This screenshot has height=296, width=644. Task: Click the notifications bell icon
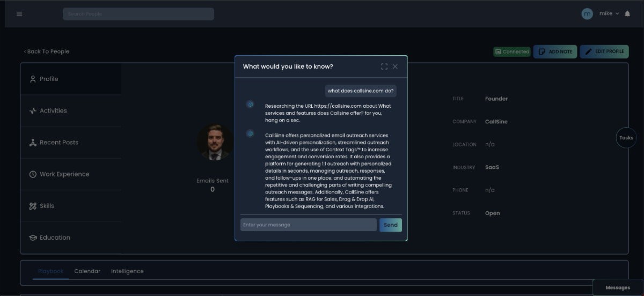(x=627, y=14)
